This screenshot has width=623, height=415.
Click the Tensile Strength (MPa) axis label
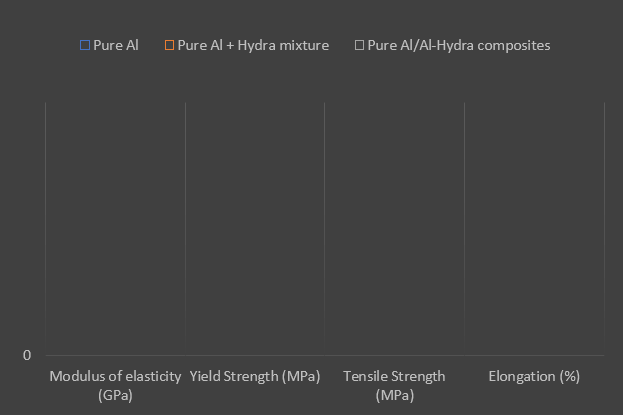coord(394,385)
